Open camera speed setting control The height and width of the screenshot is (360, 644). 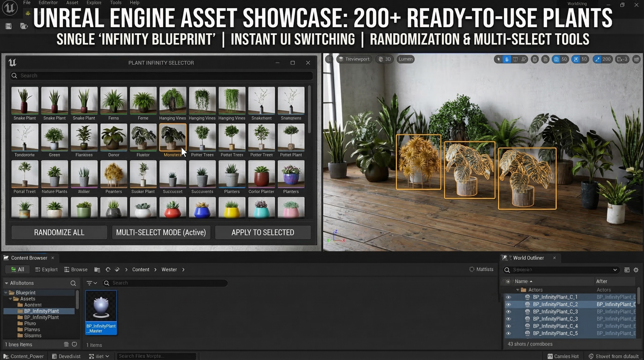(622, 59)
